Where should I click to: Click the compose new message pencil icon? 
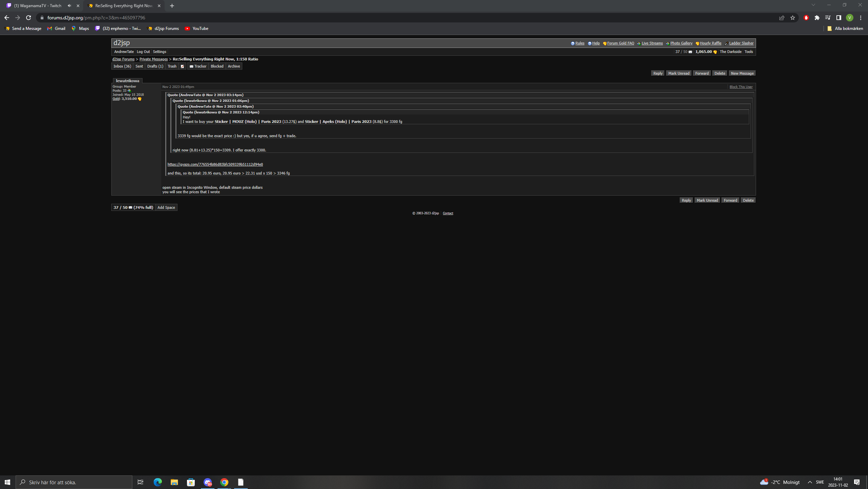[182, 66]
